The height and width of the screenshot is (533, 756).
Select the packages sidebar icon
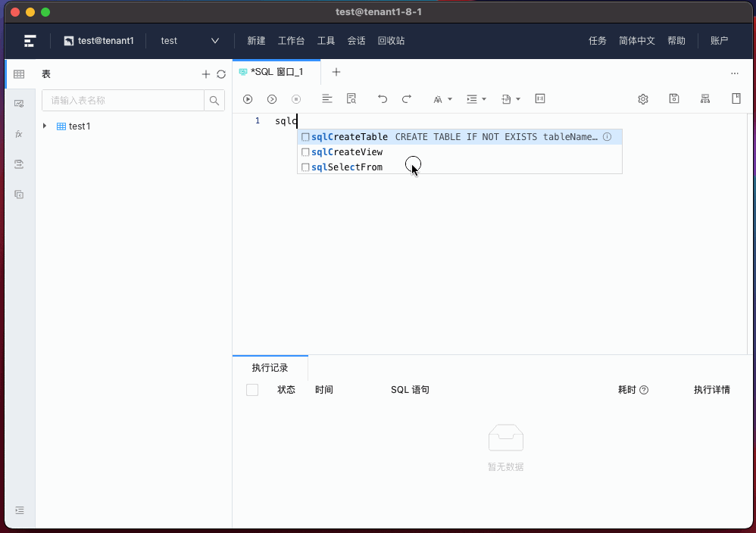tap(19, 195)
